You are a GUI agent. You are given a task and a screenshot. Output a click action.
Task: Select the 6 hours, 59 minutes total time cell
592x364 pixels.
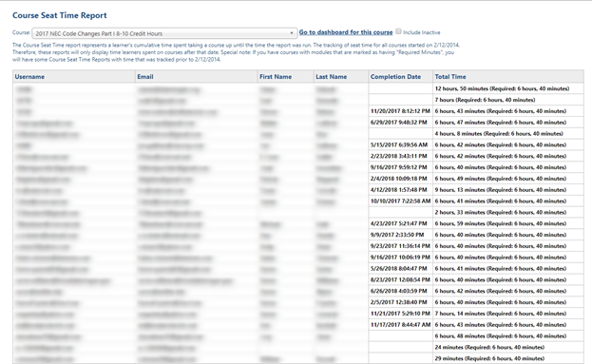[507, 223]
